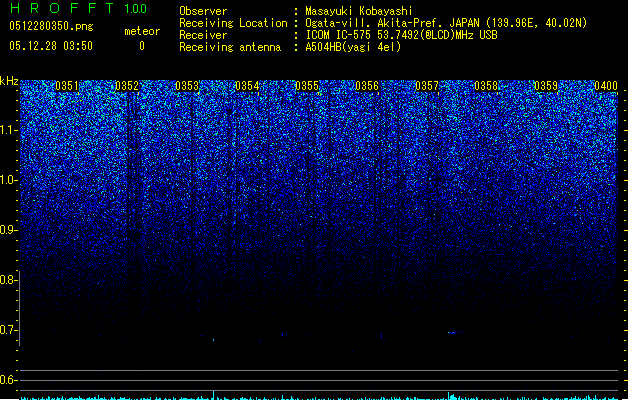Click the 0.9 kHz axis label

pyautogui.click(x=8, y=230)
